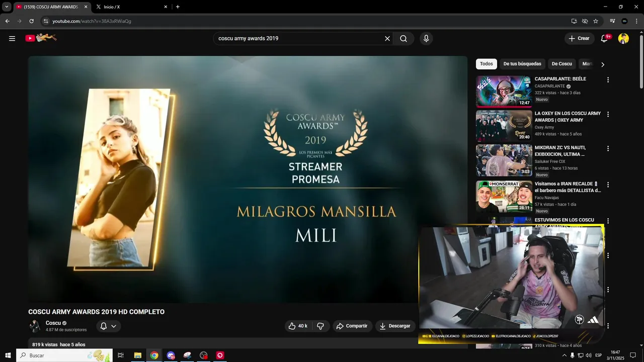Open options for LA OXEY video
Viewport: 644px width, 362px height.
pyautogui.click(x=608, y=114)
